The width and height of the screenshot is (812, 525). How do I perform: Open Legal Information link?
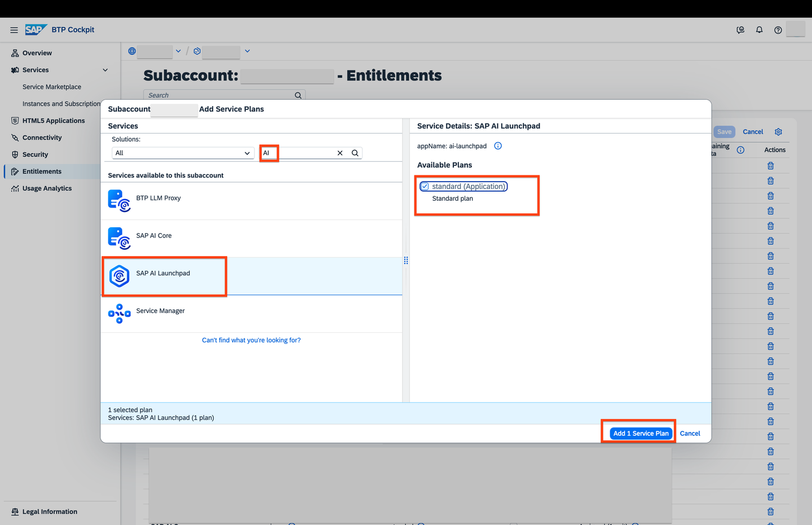[50, 511]
